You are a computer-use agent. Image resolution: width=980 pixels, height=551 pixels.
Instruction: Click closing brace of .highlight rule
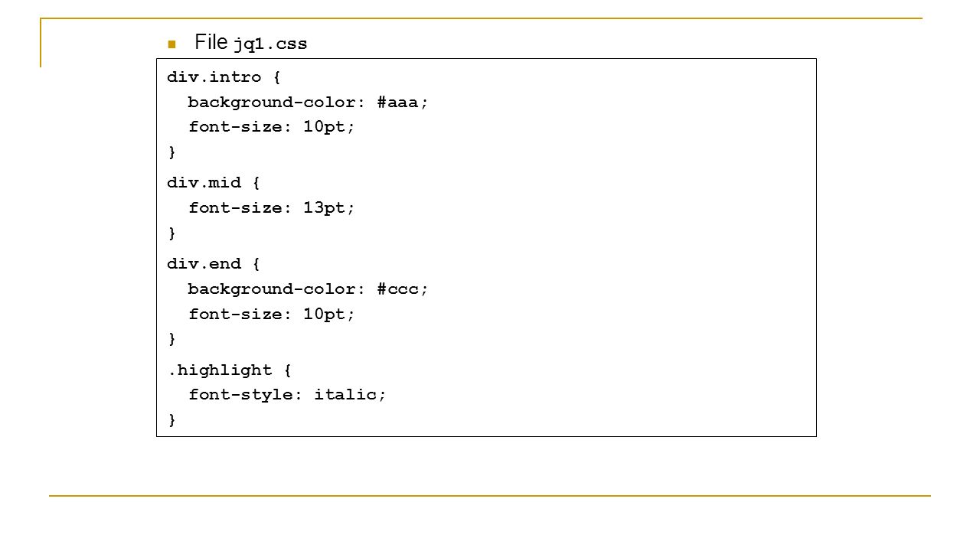pos(171,419)
